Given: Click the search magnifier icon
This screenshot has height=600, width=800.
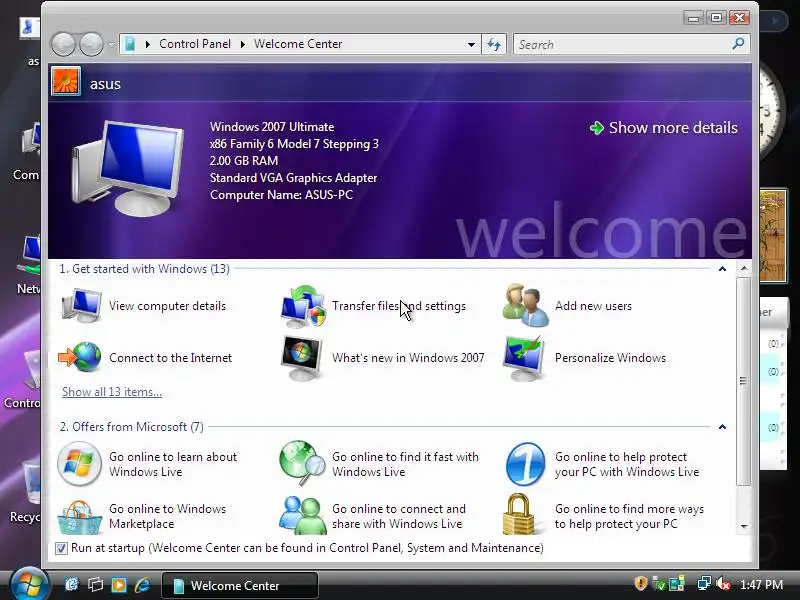Looking at the screenshot, I should [x=738, y=44].
